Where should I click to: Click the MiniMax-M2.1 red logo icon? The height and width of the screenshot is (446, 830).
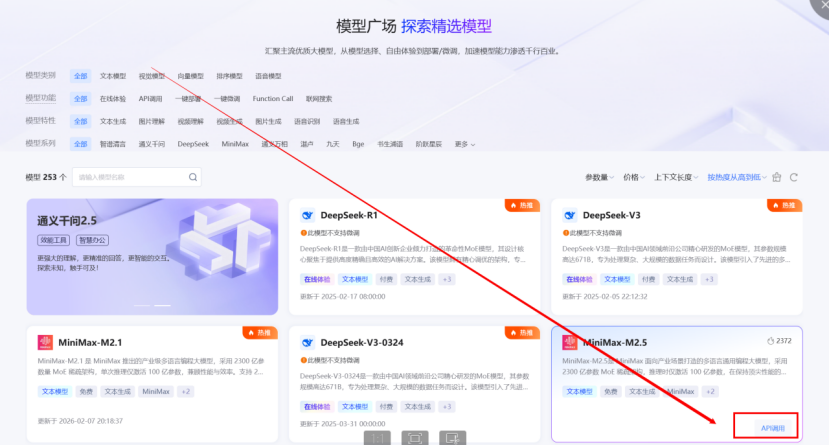point(45,342)
